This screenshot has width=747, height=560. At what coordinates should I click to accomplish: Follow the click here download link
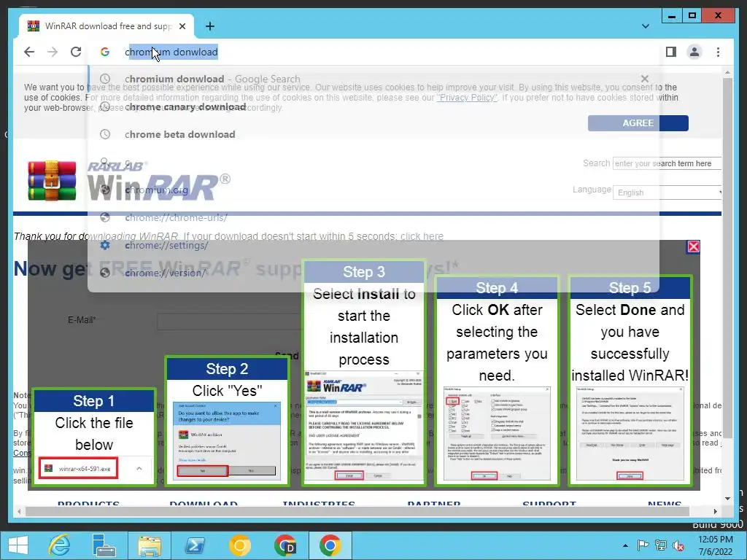tap(422, 236)
